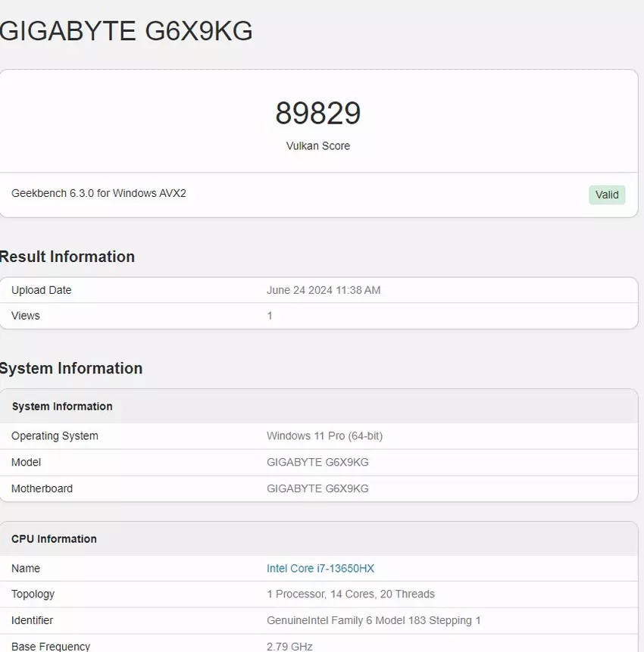Open the Intel Core i7-13650HX link
Screen dimensions: 644x652
[x=320, y=569]
